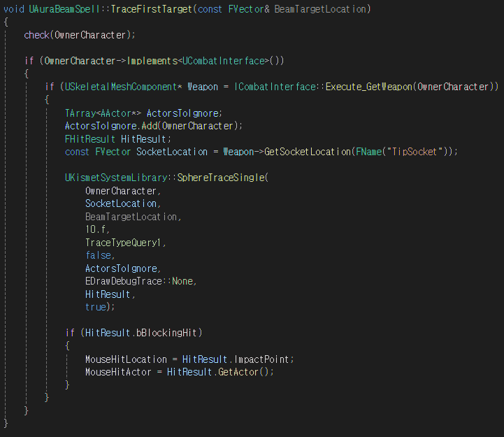Click the SocketLocation variable declaration name

[172, 152]
